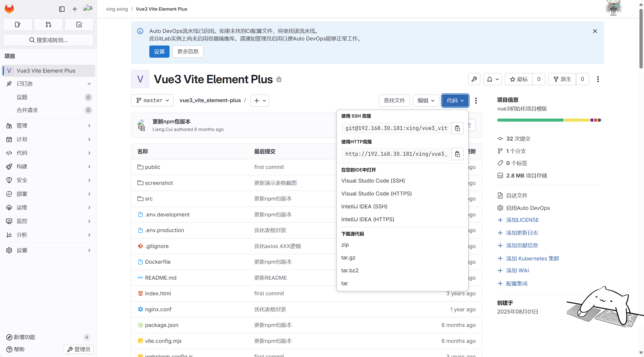Open the add file plus dropdown
The width and height of the screenshot is (644, 357).
pyautogui.click(x=260, y=101)
